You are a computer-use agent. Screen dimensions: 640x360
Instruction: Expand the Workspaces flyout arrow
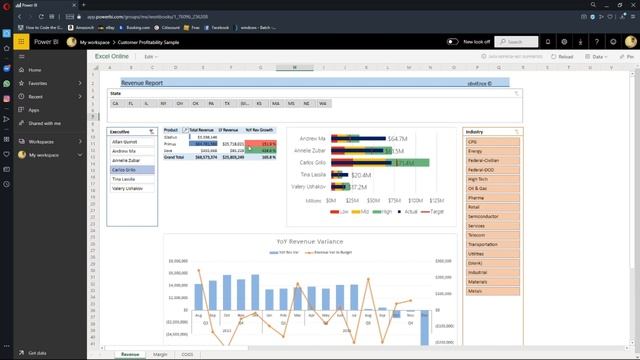80,142
